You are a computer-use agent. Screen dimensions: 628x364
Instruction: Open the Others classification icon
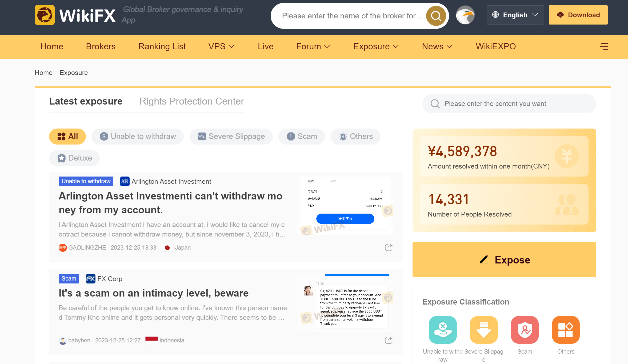coord(566,330)
